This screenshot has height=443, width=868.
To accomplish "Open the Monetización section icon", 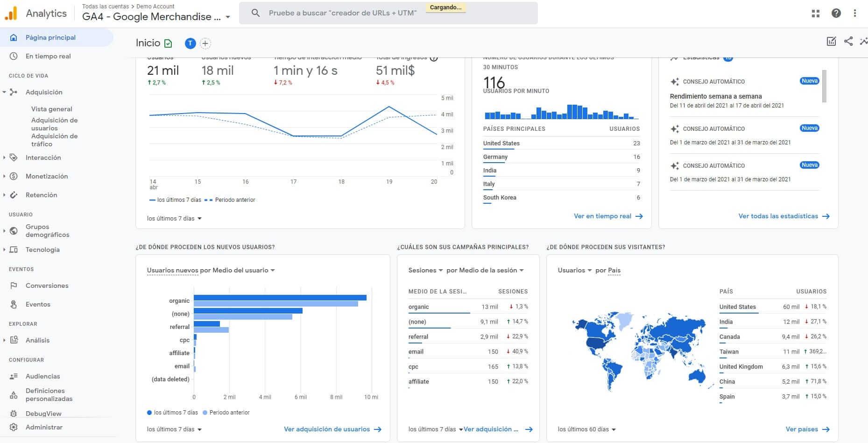I will click(14, 176).
